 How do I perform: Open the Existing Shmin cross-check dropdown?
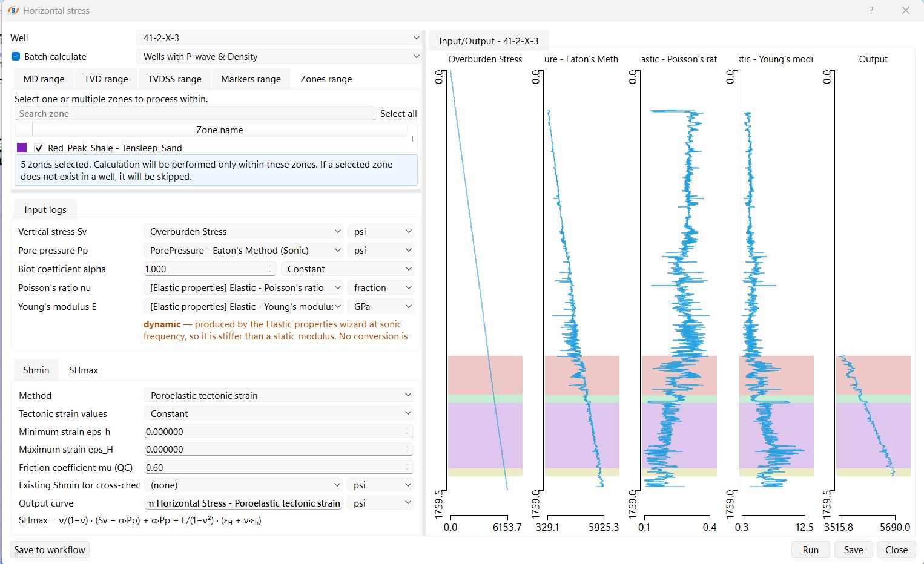point(243,485)
